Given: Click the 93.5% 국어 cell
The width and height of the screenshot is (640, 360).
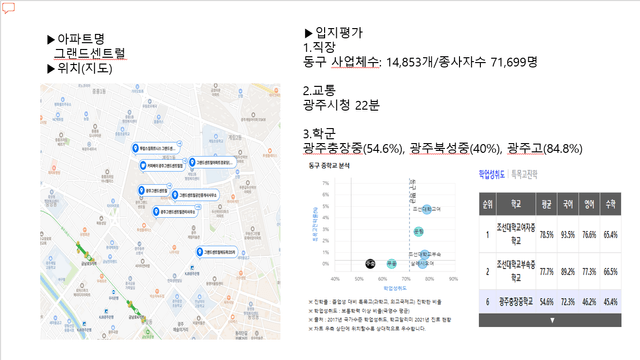Looking at the screenshot, I should [x=568, y=235].
